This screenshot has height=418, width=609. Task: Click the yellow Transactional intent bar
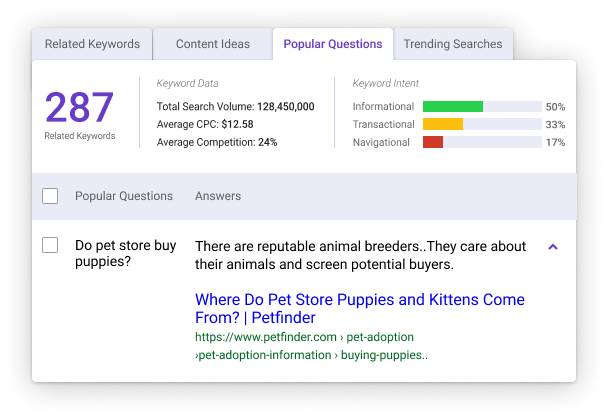pyautogui.click(x=443, y=124)
